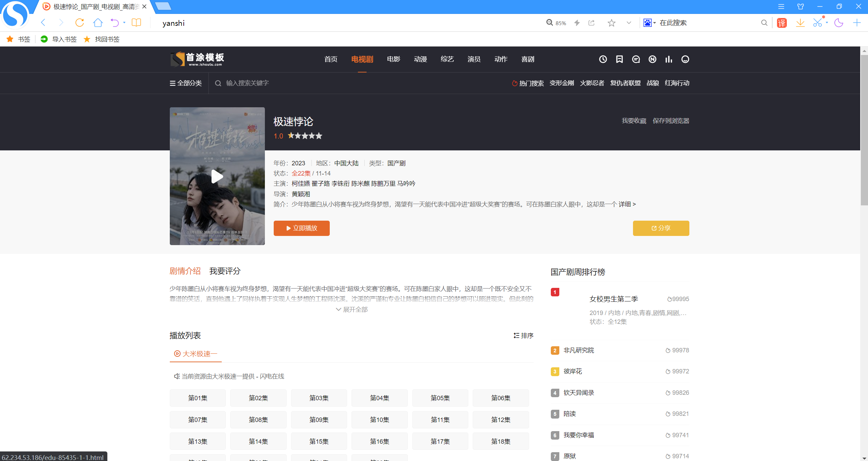Open the bookmark favorites icon in header
This screenshot has height=461, width=868.
click(x=619, y=59)
